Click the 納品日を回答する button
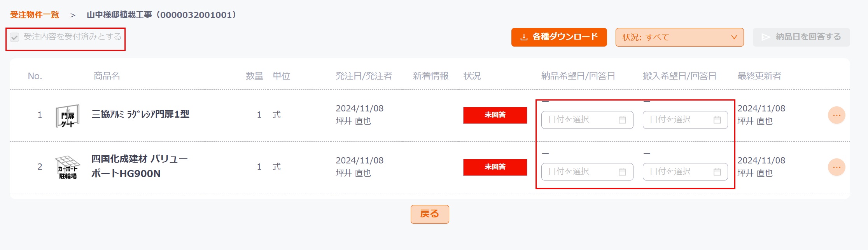Image resolution: width=868 pixels, height=250 pixels. [x=801, y=37]
